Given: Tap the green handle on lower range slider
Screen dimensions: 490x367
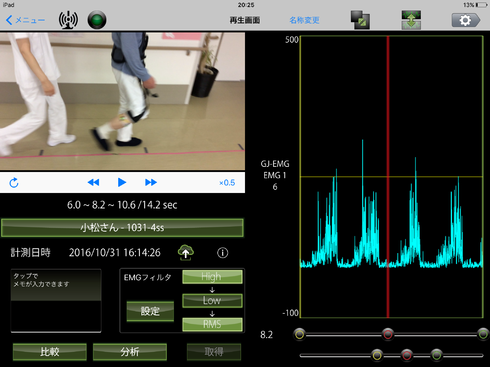Looking at the screenshot, I should pos(436,355).
